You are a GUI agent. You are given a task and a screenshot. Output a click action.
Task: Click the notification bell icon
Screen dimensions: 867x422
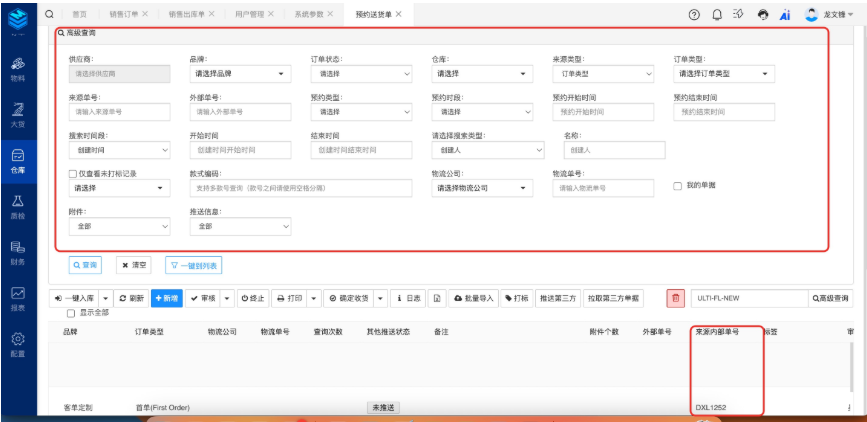717,14
